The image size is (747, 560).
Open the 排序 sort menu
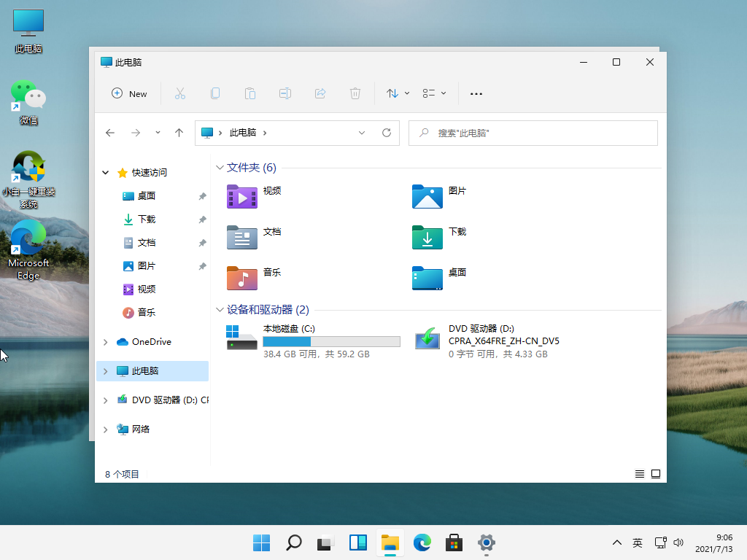tap(396, 93)
